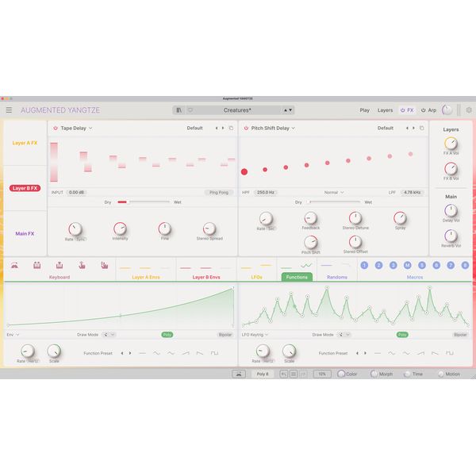Open the Randoms tab

click(x=337, y=277)
